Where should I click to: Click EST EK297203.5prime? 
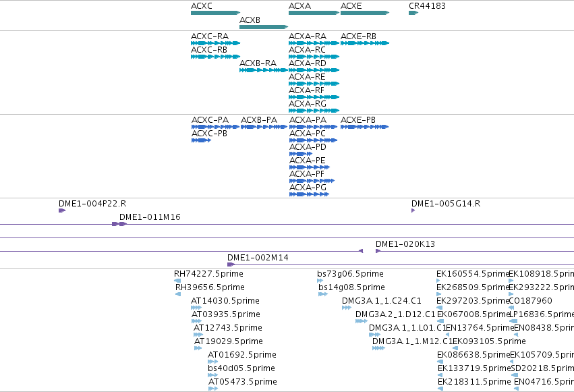point(440,308)
